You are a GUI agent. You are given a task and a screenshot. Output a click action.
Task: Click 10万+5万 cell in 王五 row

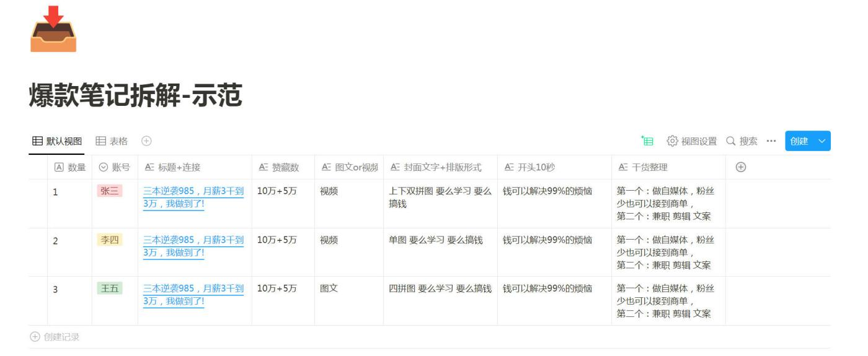(283, 301)
